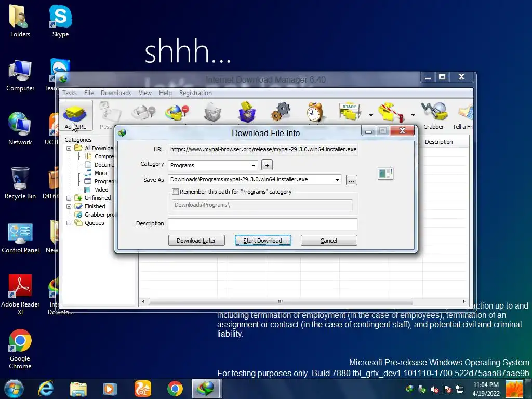Click the Cancel button
The height and width of the screenshot is (399, 532).
pyautogui.click(x=329, y=241)
